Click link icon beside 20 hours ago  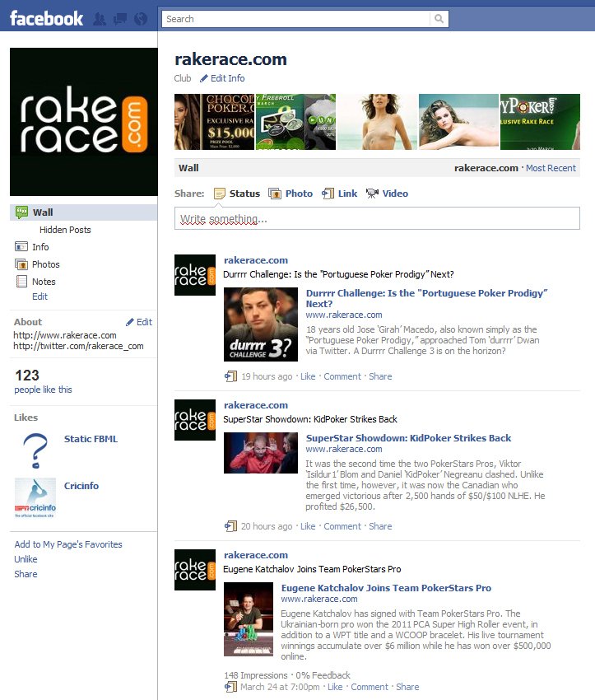pyautogui.click(x=230, y=526)
